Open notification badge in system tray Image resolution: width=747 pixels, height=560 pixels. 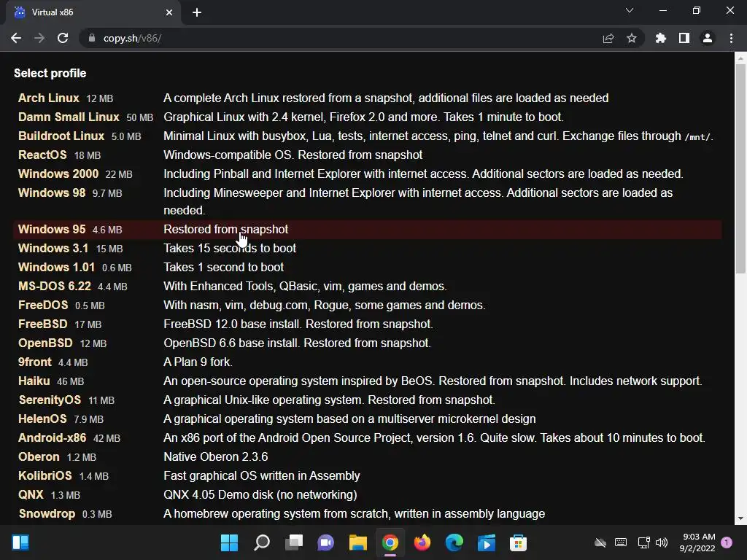(x=727, y=542)
